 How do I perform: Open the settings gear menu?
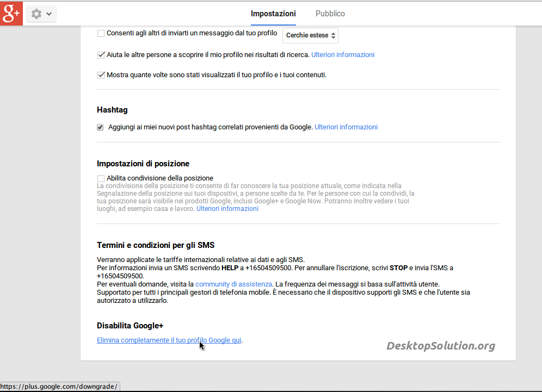(x=41, y=14)
